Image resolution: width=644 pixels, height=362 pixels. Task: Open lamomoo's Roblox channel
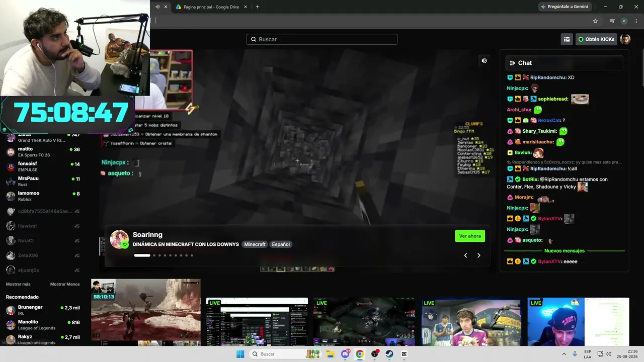click(x=43, y=196)
